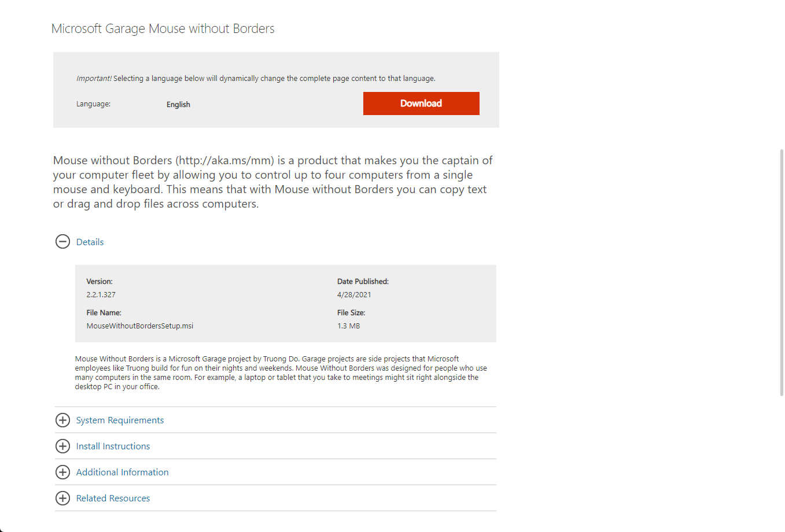The image size is (785, 532).
Task: Expand Install Instructions with plus icon
Action: (62, 446)
